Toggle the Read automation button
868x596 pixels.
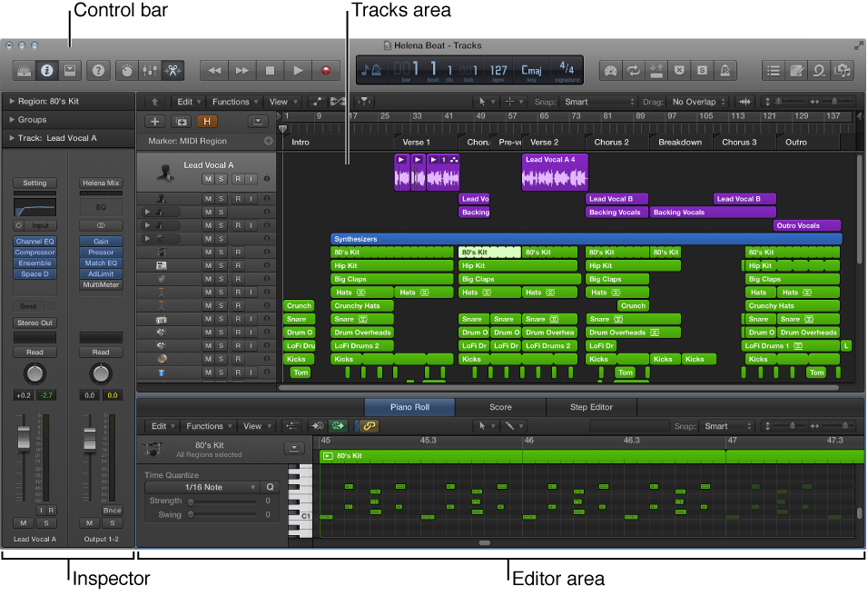pos(34,351)
